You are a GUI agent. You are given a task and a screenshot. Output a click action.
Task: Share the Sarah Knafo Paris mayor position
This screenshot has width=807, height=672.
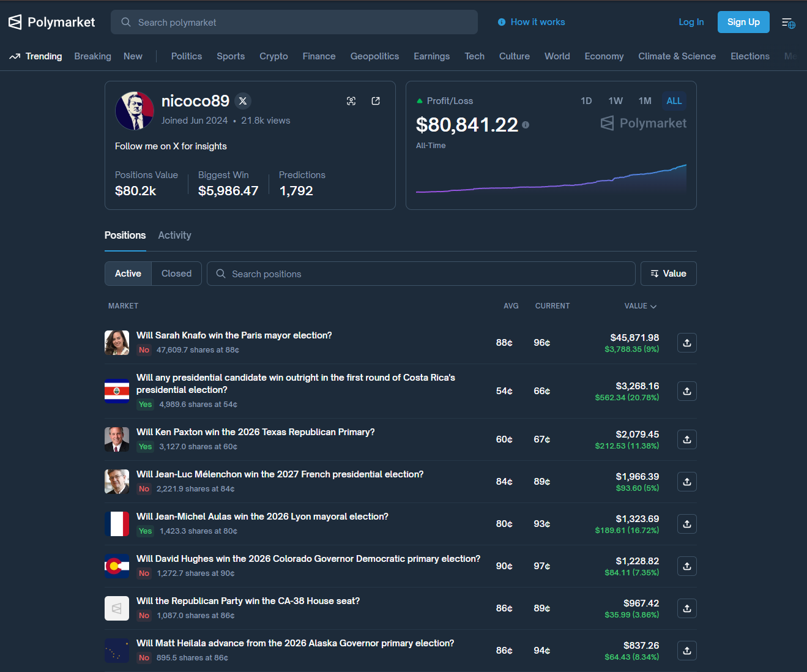click(686, 343)
